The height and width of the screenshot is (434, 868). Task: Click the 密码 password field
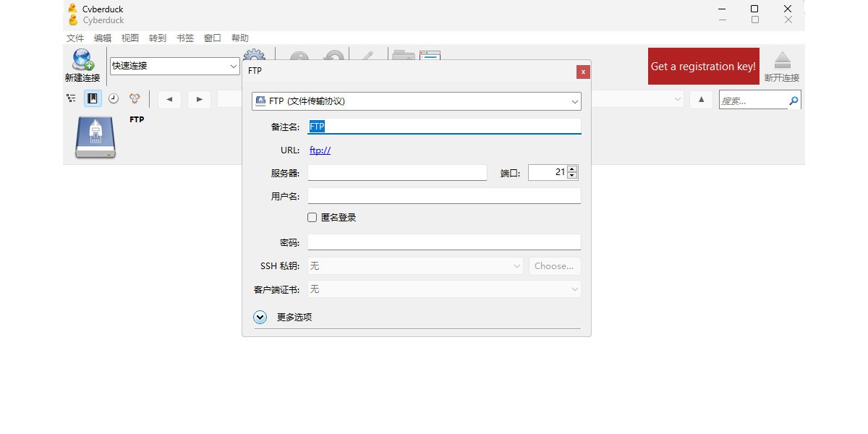point(444,242)
